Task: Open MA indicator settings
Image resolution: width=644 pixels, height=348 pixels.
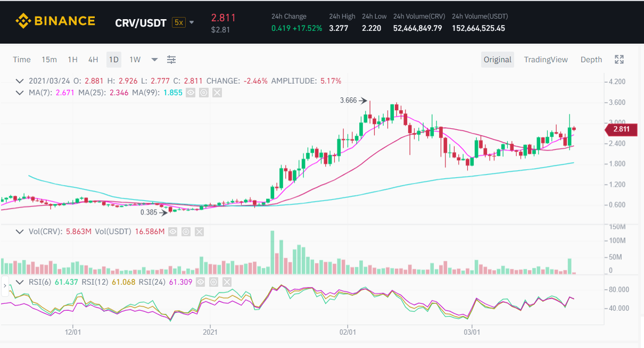Action: click(x=203, y=93)
